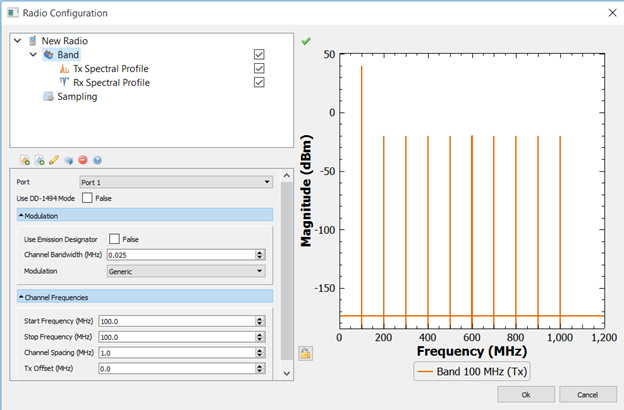624x410 pixels.
Task: Click the Start Frequency input field
Action: [x=177, y=321]
